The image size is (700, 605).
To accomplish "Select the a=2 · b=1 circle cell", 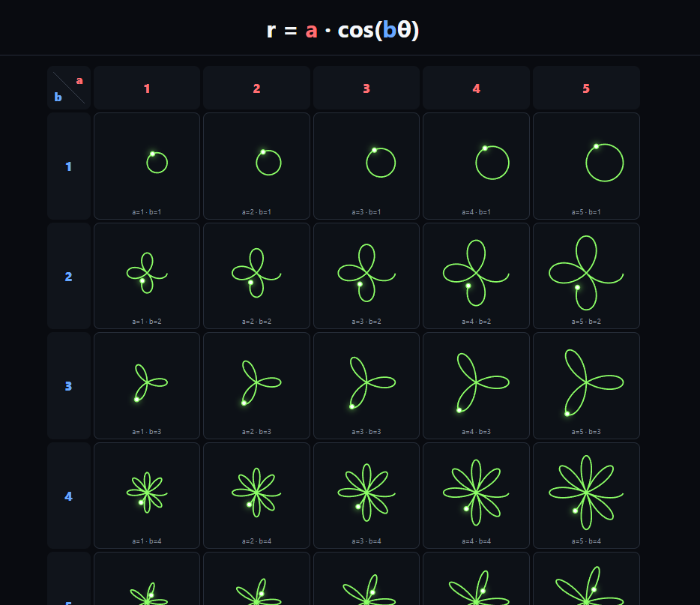I will (257, 166).
